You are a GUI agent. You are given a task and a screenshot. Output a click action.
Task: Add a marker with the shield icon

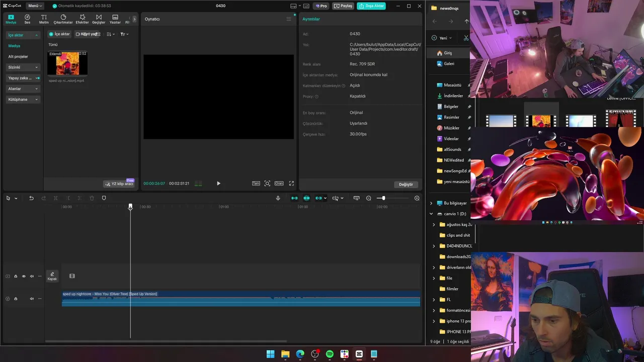(104, 198)
